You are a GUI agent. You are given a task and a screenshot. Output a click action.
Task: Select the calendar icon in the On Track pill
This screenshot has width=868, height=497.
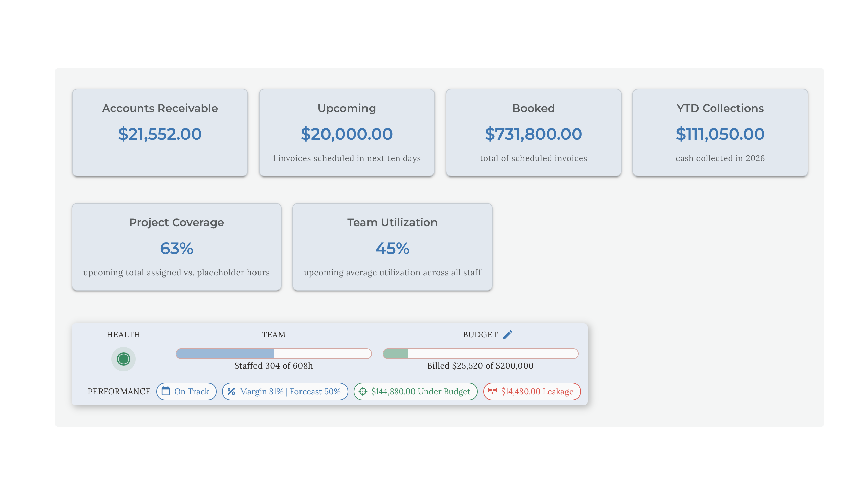point(166,392)
